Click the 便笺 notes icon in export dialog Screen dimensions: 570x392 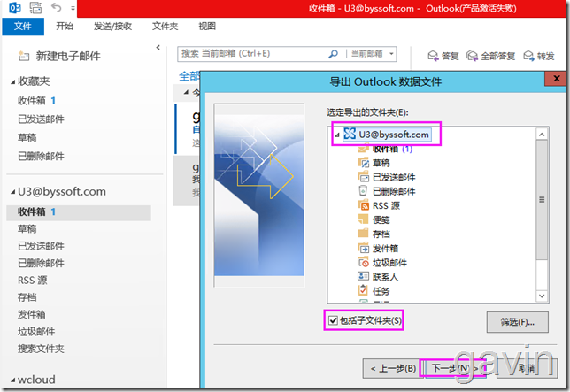(363, 219)
